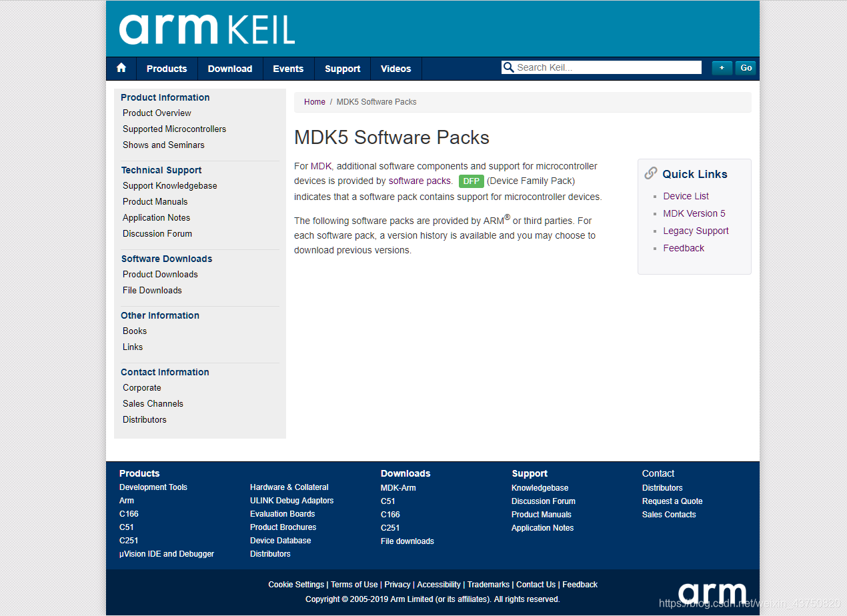The width and height of the screenshot is (847, 616).
Task: Open Sales Channels link
Action: click(153, 403)
